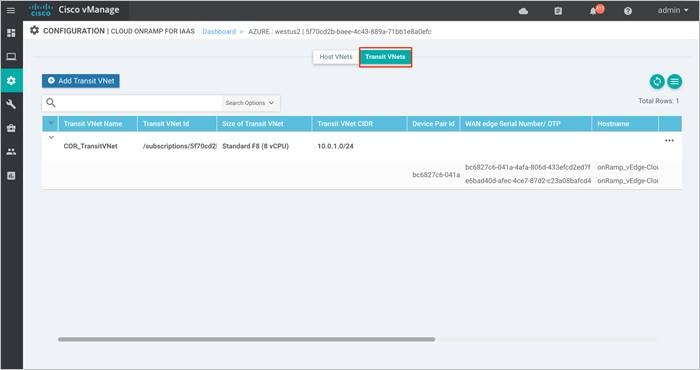Switch to the Host VNets tab
This screenshot has height=370, width=700.
336,57
